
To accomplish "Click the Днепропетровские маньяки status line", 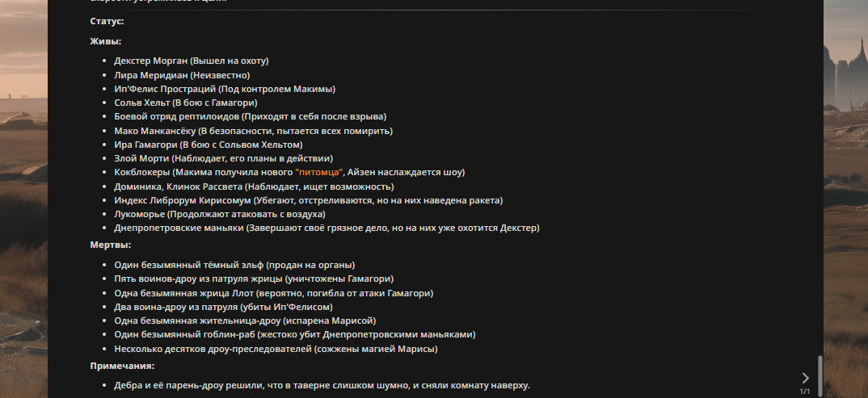I will click(x=327, y=228).
